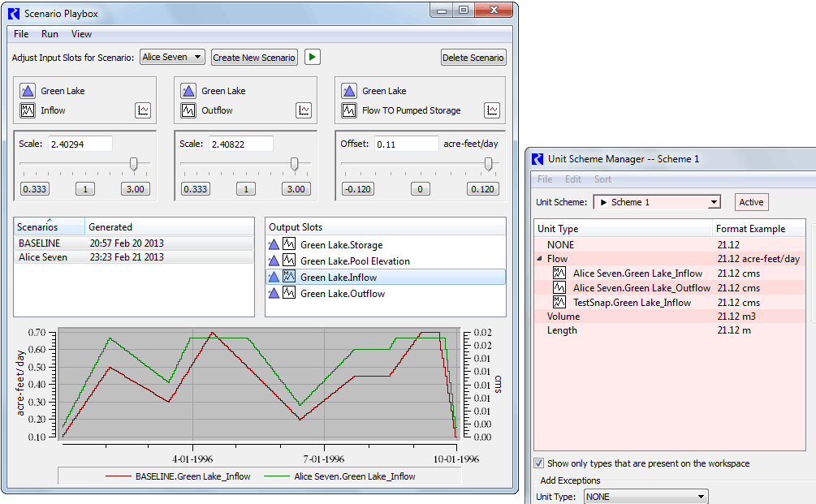816x504 pixels.
Task: Click the 3.00 preset button under Outflow scale
Action: click(x=296, y=189)
